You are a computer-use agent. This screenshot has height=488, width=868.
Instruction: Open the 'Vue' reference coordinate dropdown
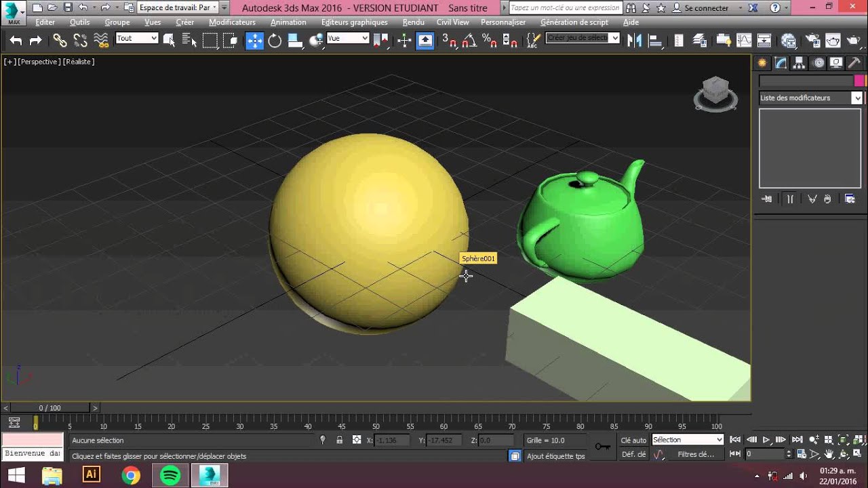(348, 39)
